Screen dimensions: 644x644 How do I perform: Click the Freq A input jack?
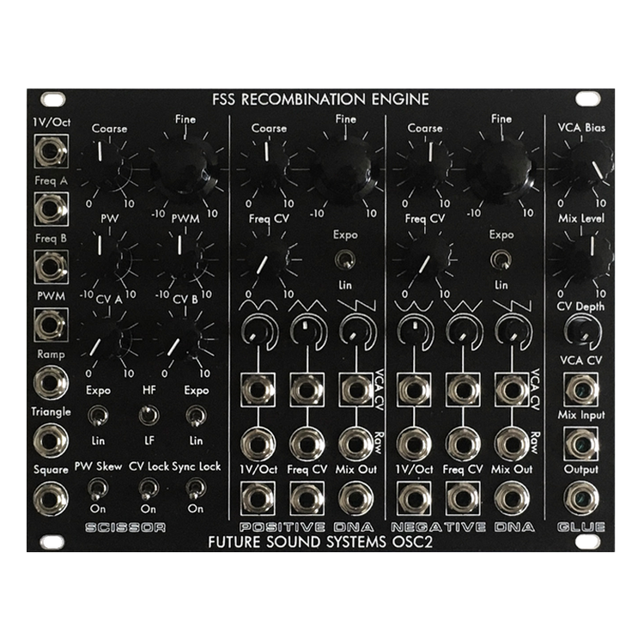pyautogui.click(x=51, y=210)
